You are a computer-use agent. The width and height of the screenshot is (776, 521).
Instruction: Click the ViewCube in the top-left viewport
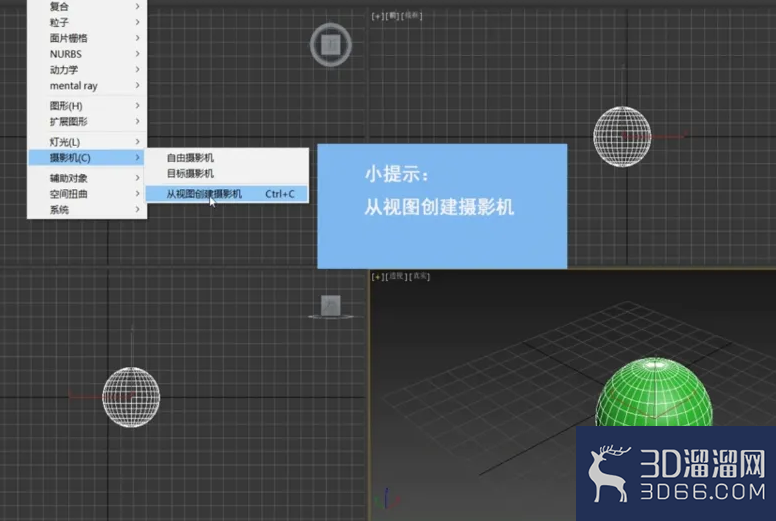point(331,45)
